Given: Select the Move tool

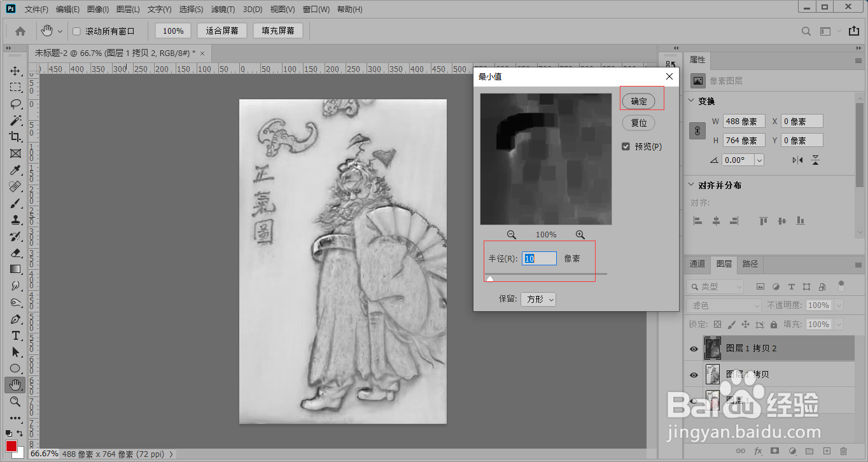Looking at the screenshot, I should coord(15,71).
